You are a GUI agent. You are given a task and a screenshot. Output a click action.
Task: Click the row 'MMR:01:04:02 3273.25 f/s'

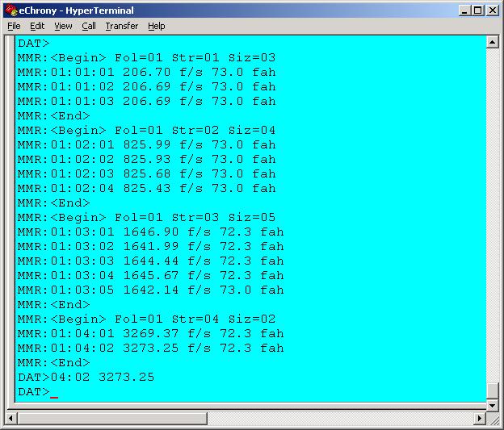(x=151, y=348)
